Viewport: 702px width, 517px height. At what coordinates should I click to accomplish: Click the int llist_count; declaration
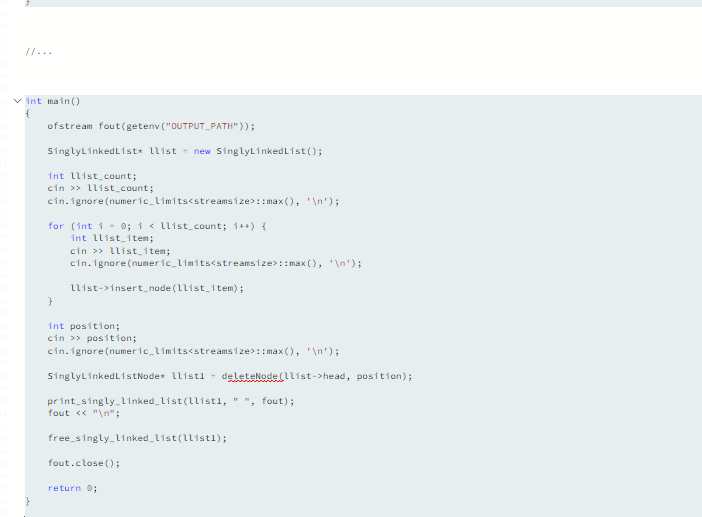click(92, 176)
